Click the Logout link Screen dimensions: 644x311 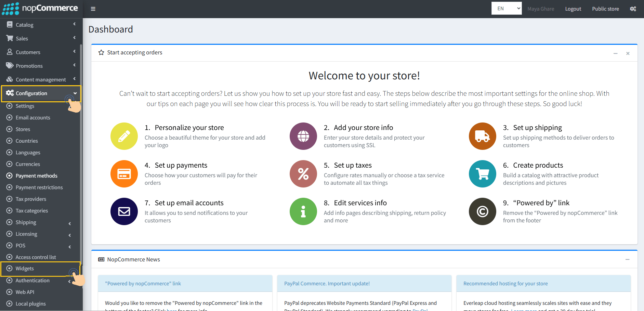573,9
